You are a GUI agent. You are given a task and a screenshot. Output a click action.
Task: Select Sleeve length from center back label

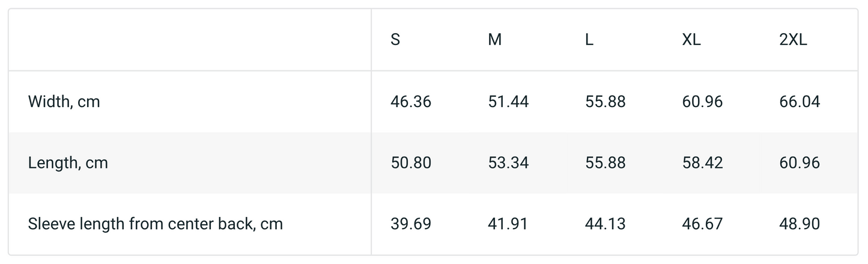[x=155, y=224]
